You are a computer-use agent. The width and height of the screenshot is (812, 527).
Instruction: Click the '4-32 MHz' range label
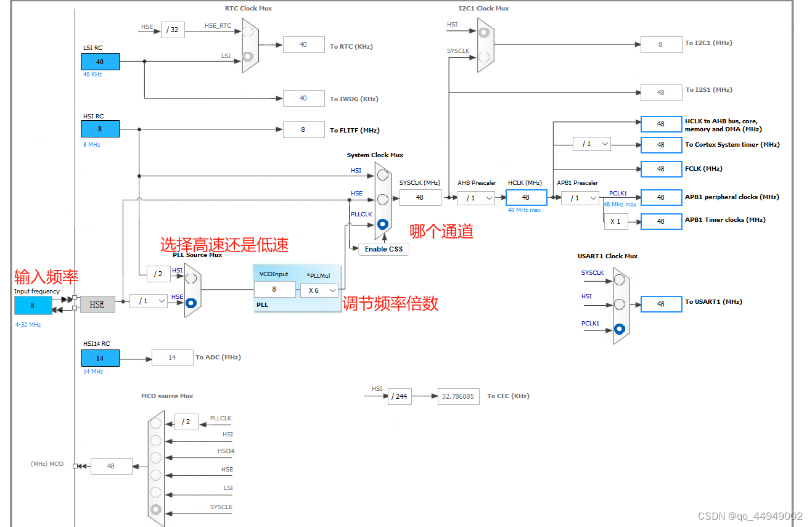[x=28, y=324]
